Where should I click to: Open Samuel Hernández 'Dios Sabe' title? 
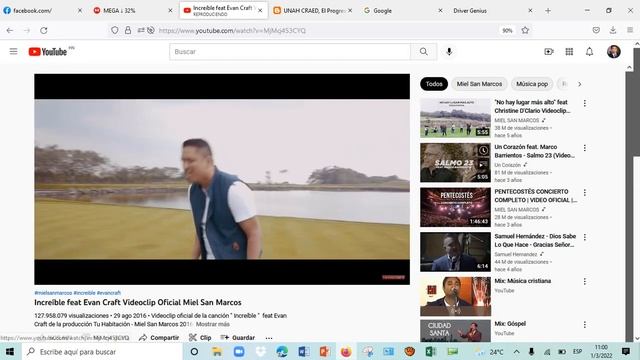click(535, 240)
